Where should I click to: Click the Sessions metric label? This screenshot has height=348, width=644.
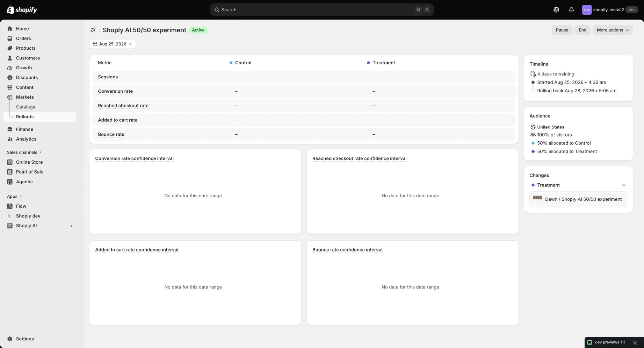[x=108, y=77]
